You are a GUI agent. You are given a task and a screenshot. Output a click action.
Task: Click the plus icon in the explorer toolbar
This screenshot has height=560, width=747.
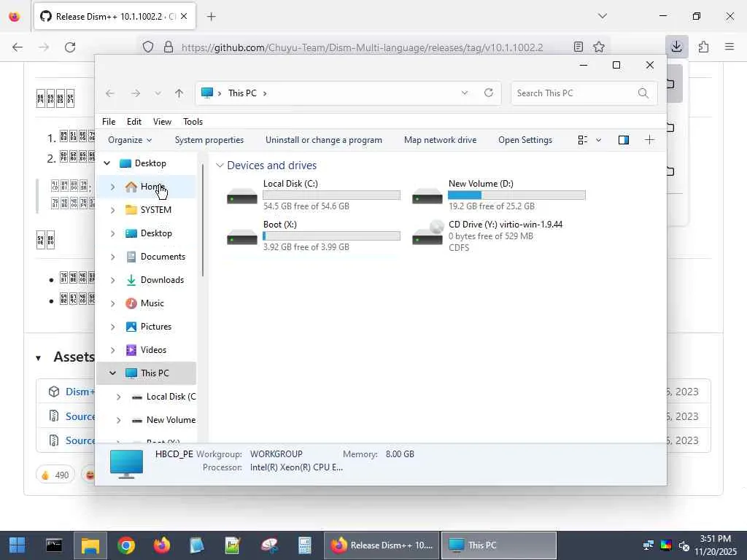pos(649,140)
